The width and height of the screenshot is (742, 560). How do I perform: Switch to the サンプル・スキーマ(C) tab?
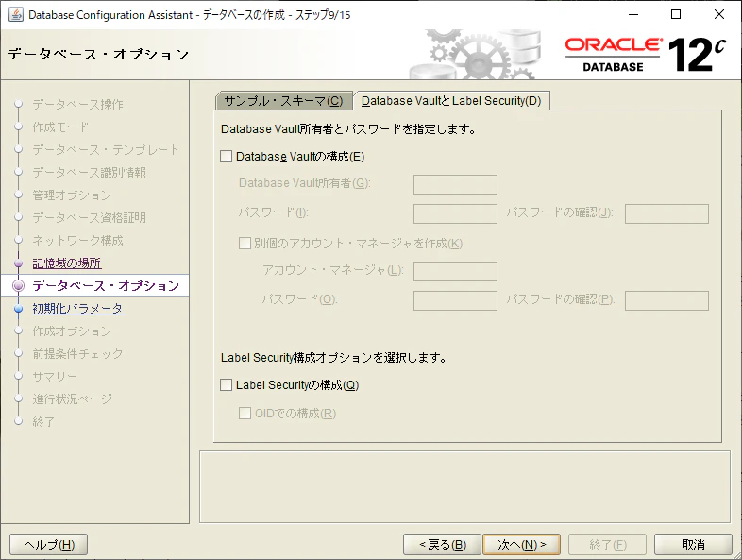[x=284, y=101]
